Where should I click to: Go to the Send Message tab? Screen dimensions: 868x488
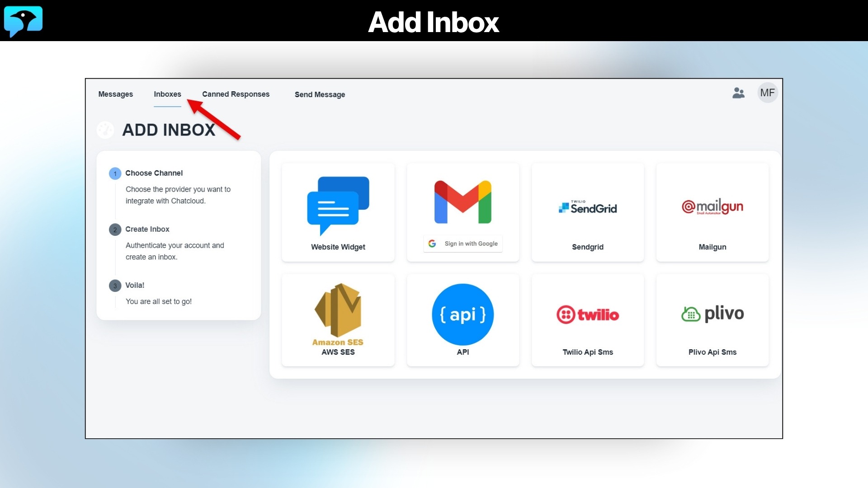pos(320,94)
